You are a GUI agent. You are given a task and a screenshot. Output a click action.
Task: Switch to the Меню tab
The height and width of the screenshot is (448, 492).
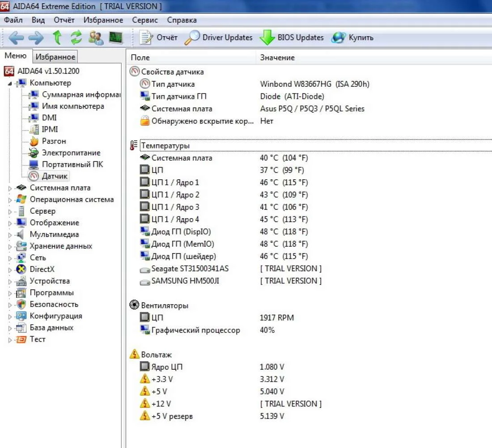pyautogui.click(x=15, y=55)
